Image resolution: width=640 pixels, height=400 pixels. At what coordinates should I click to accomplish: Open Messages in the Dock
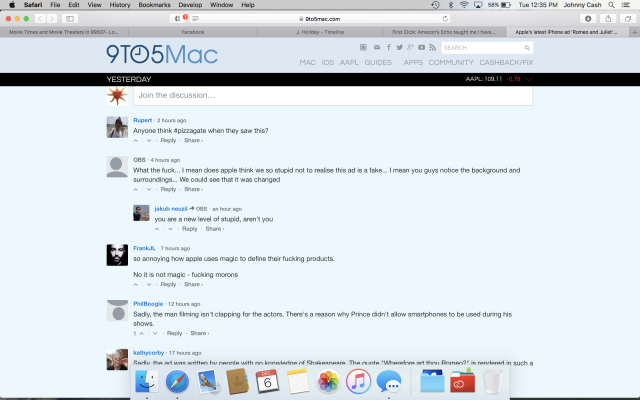tap(389, 382)
